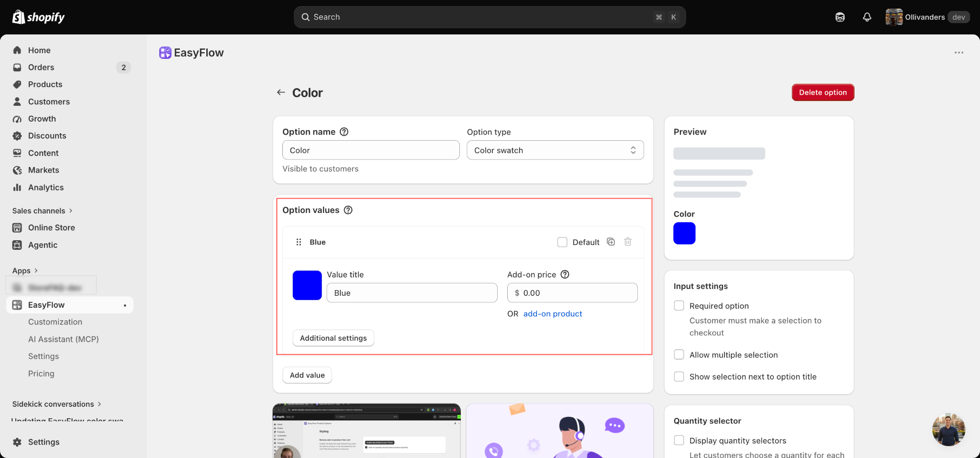Expand the Apps section
The image size is (980, 458).
(25, 270)
